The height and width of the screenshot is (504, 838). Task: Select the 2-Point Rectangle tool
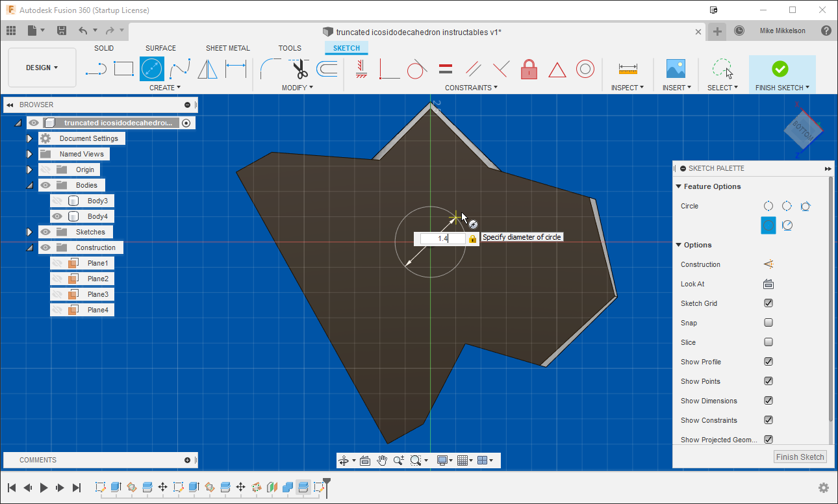123,69
